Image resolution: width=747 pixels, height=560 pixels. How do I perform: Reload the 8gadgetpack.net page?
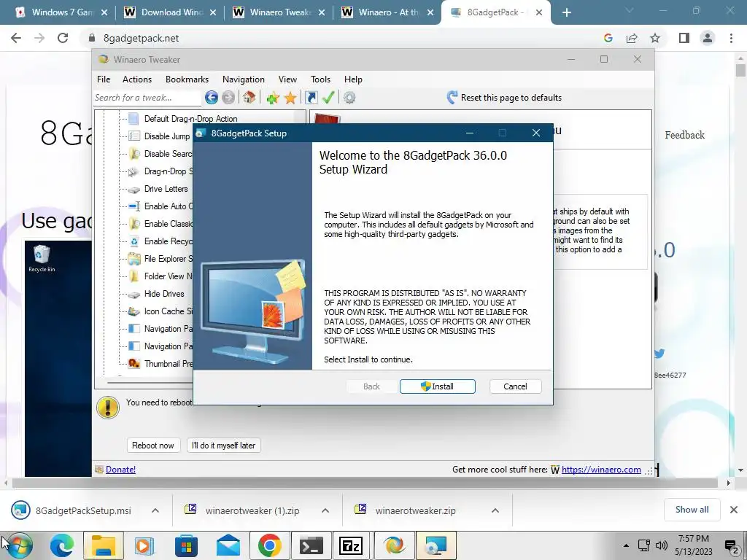(63, 38)
